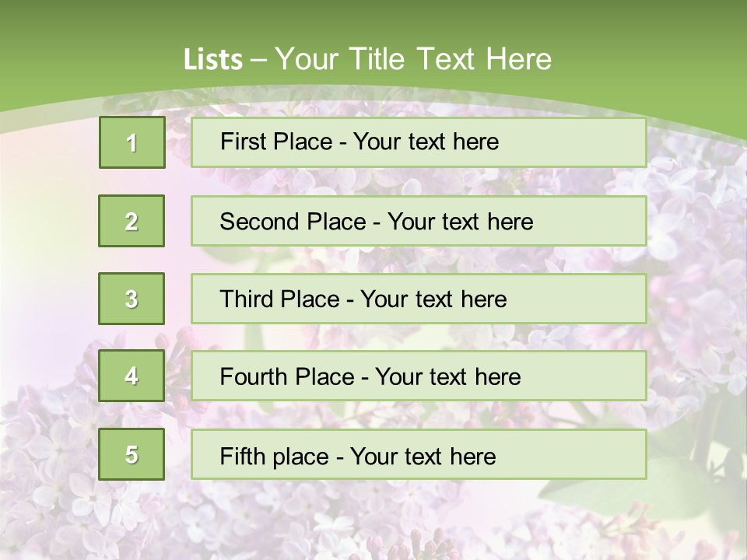Click the word "First" in the list
Image resolution: width=747 pixels, height=560 pixels.
[241, 142]
